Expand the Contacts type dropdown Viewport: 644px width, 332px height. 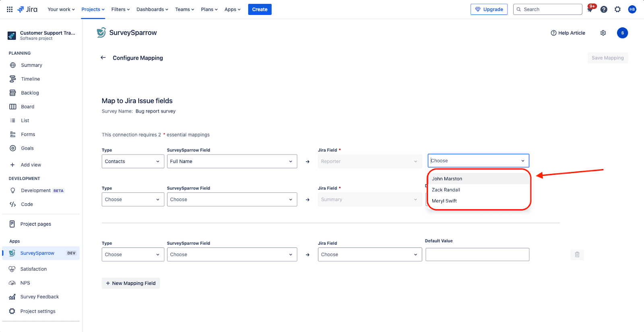click(132, 161)
